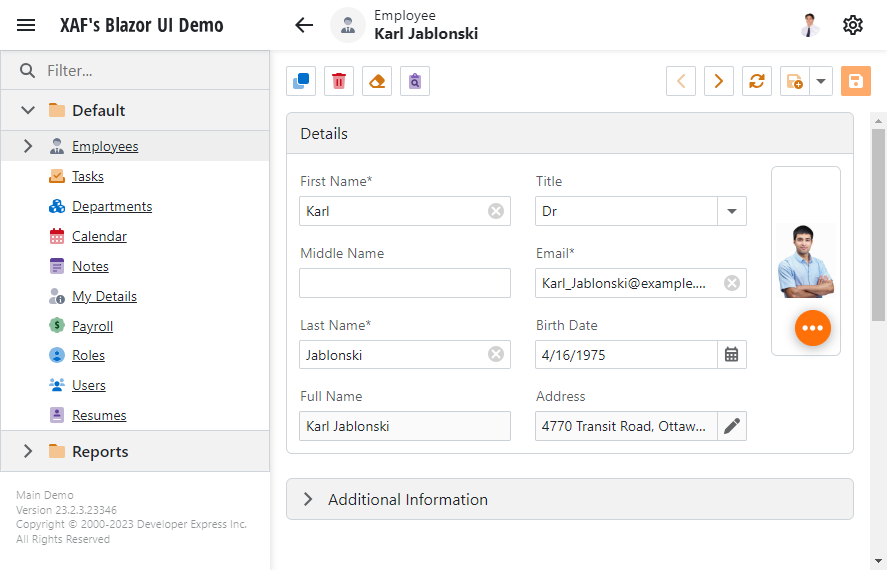Viewport: 887px width, 570px height.
Task: Click the vertical scrollbar thumb
Action: pos(878,225)
